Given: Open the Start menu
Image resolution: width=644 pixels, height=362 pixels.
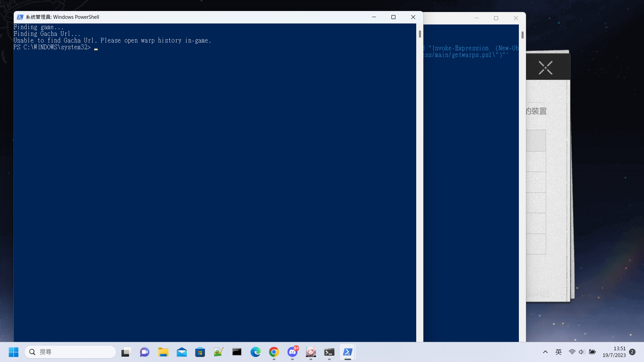Looking at the screenshot, I should (x=13, y=352).
